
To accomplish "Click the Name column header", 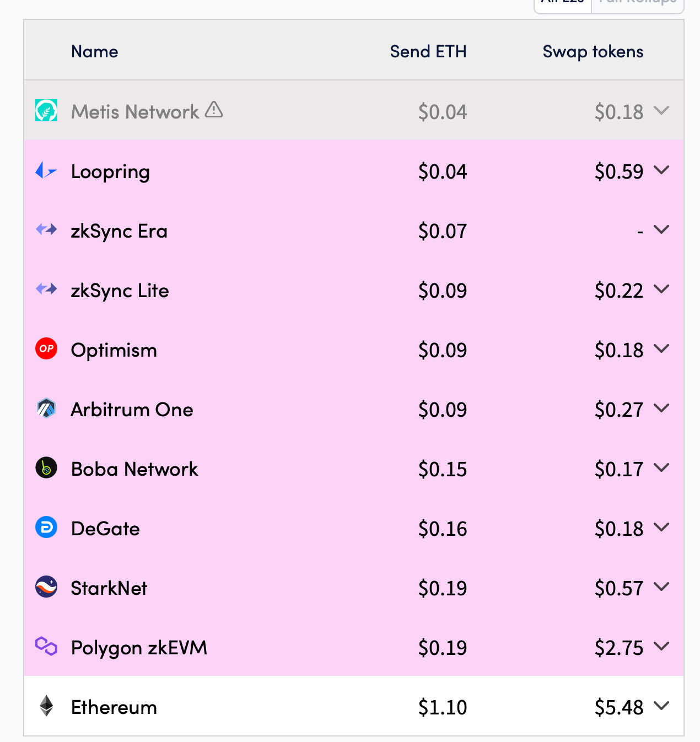I will click(x=95, y=51).
